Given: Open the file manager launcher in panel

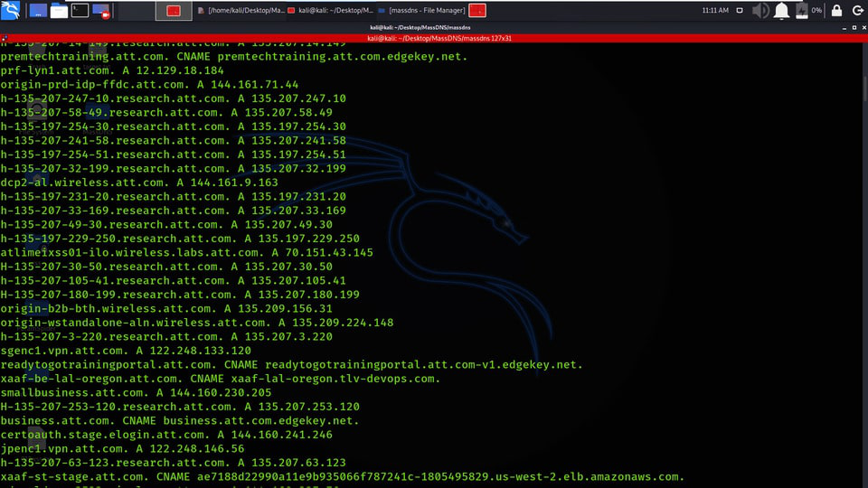Looking at the screenshot, I should pos(59,11).
